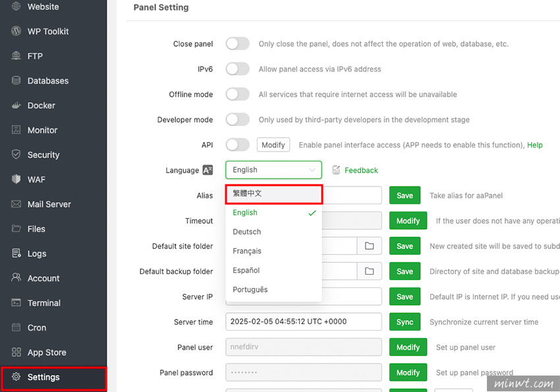The height and width of the screenshot is (392, 560).
Task: Select English language option
Action: click(x=273, y=213)
